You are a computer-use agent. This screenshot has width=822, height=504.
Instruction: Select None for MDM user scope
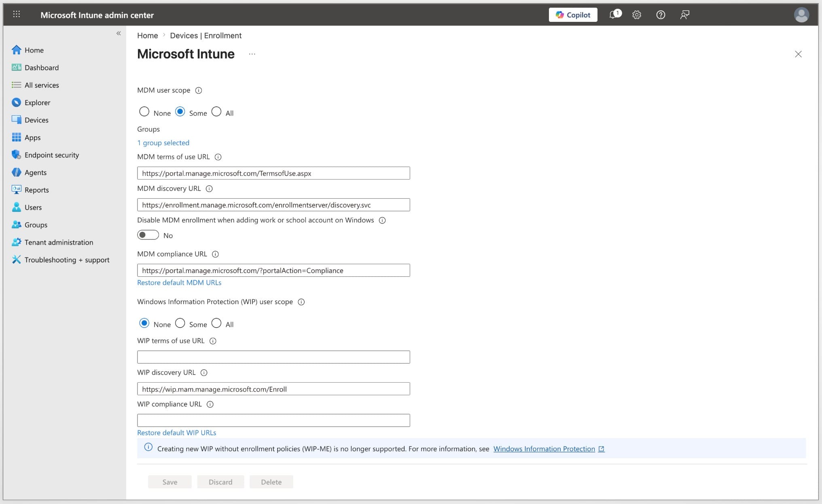point(144,112)
